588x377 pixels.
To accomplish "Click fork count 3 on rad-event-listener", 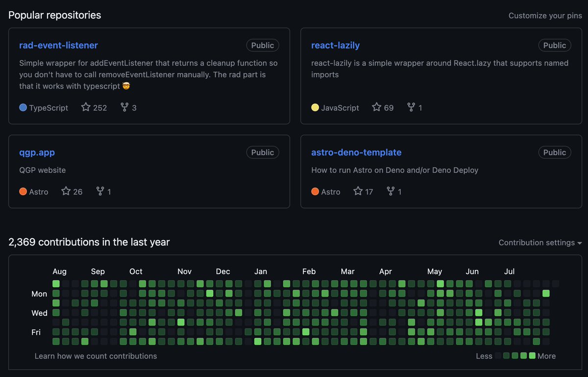I will click(134, 108).
